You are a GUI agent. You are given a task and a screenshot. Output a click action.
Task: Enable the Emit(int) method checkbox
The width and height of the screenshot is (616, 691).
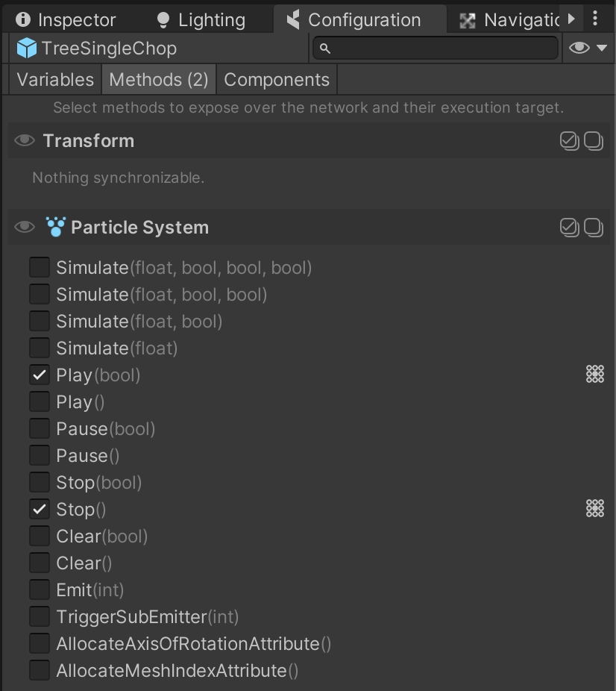(40, 590)
